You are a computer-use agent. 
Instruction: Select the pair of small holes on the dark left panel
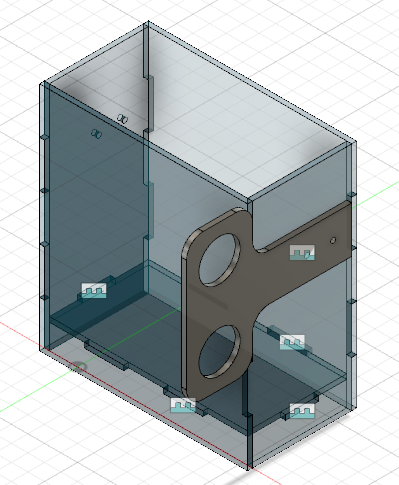tap(97, 134)
